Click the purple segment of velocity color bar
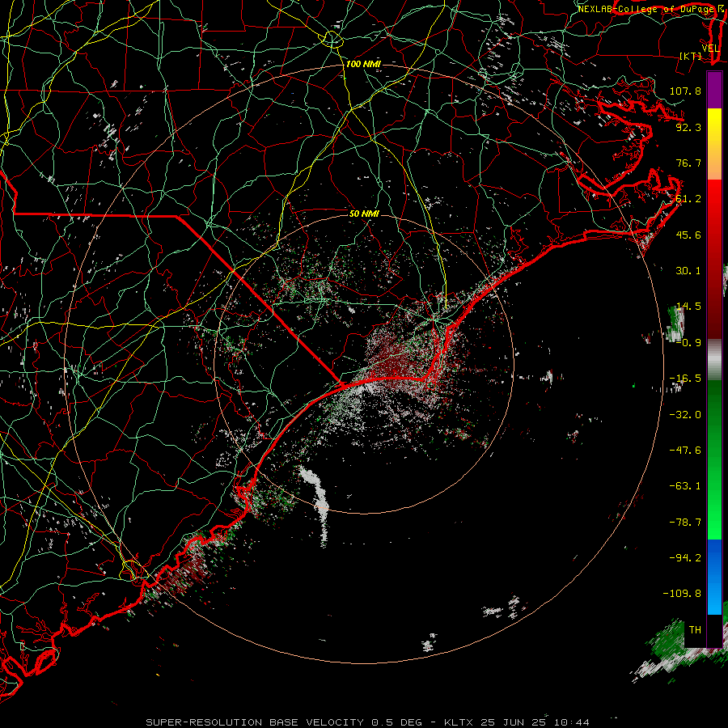728x728 pixels. pyautogui.click(x=714, y=91)
